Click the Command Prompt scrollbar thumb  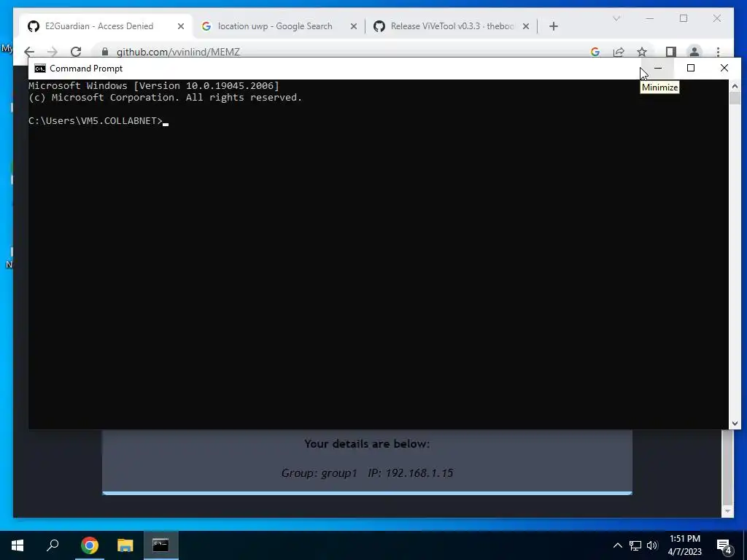tap(735, 98)
